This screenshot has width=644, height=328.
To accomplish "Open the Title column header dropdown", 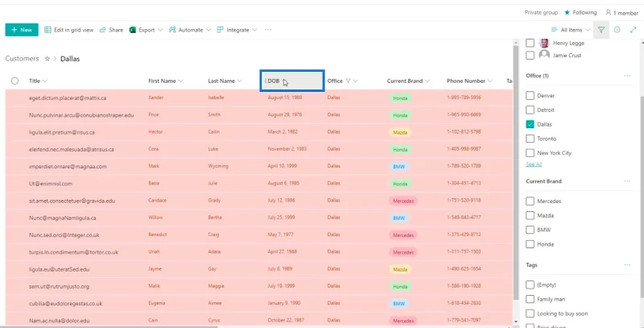I will pyautogui.click(x=45, y=81).
